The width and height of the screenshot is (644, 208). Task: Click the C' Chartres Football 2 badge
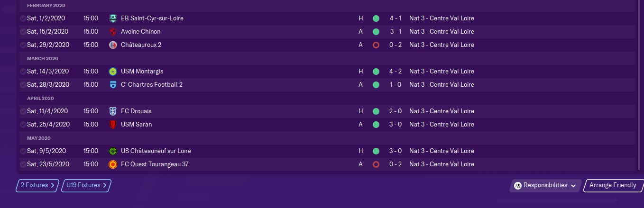pos(113,85)
